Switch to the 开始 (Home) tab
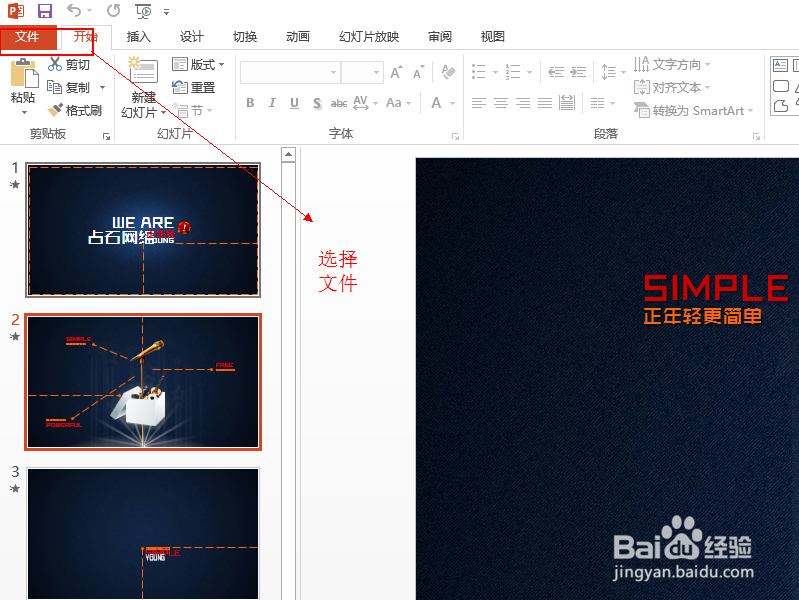 click(x=86, y=37)
